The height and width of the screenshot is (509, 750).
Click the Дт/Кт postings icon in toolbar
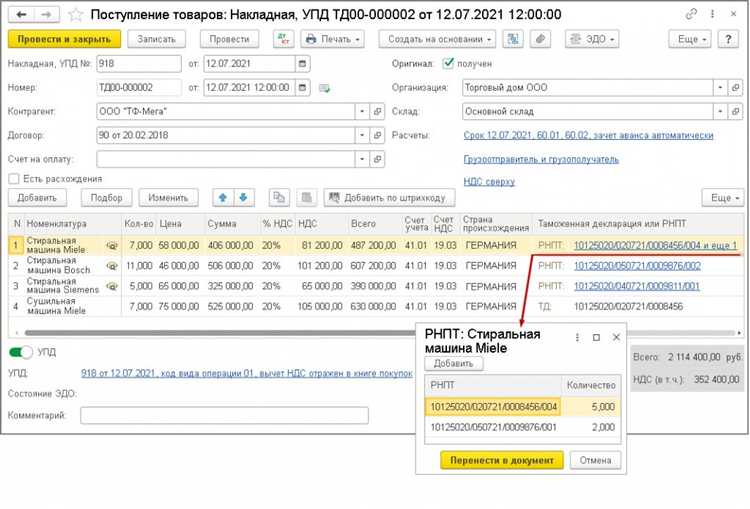click(x=284, y=39)
